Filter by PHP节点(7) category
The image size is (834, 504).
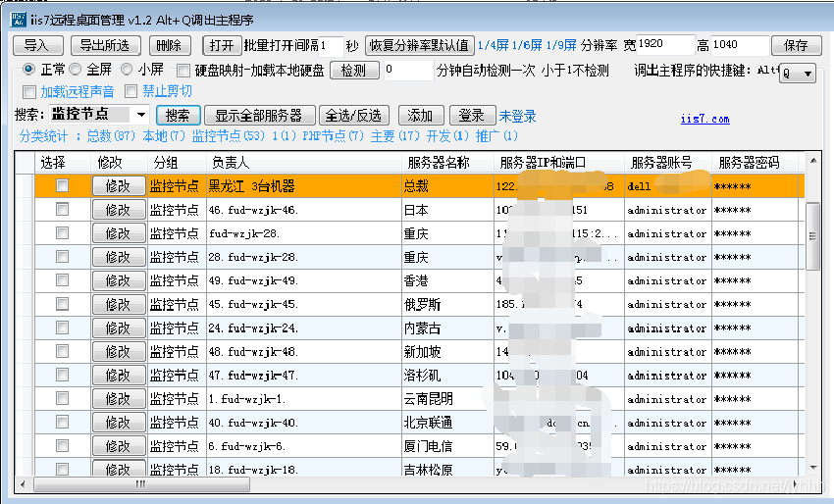click(333, 136)
